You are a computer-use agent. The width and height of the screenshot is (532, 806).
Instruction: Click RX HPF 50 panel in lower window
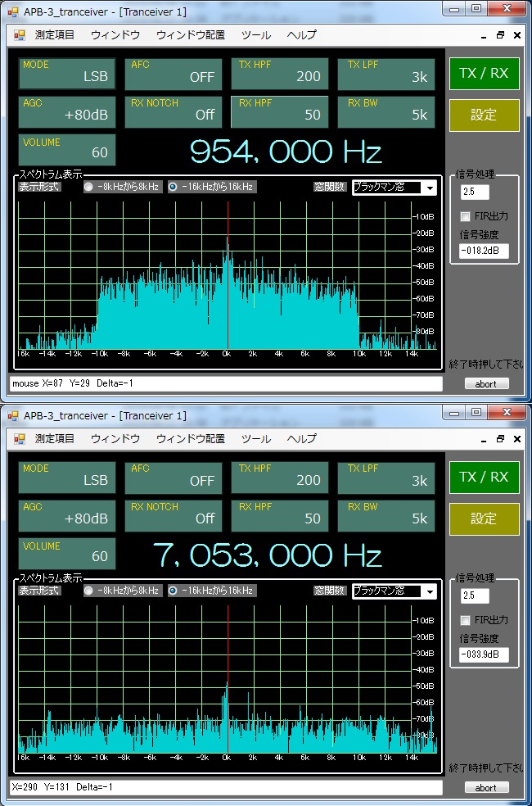279,516
